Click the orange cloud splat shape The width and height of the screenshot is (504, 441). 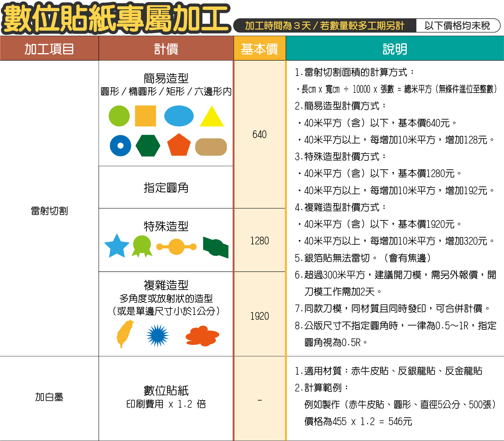pyautogui.click(x=202, y=336)
